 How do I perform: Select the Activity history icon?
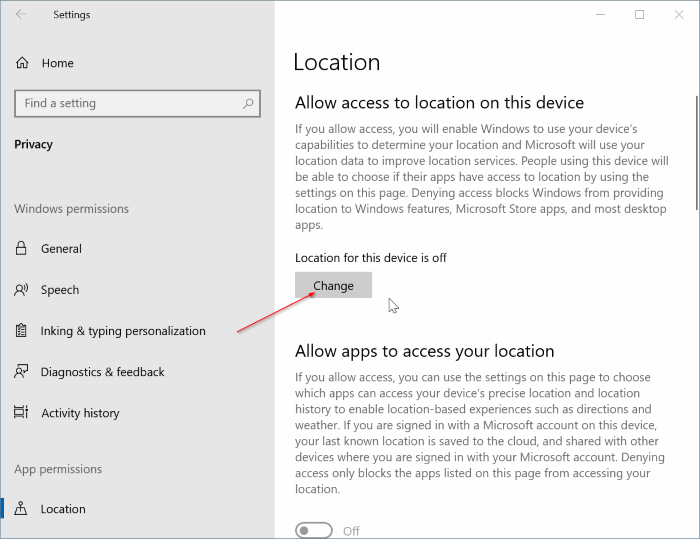[x=21, y=412]
